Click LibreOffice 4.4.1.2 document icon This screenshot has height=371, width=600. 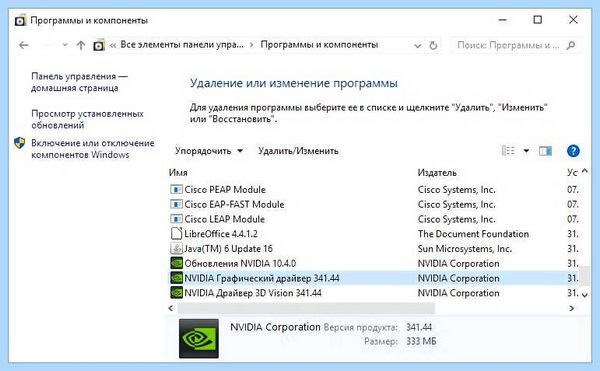[176, 234]
